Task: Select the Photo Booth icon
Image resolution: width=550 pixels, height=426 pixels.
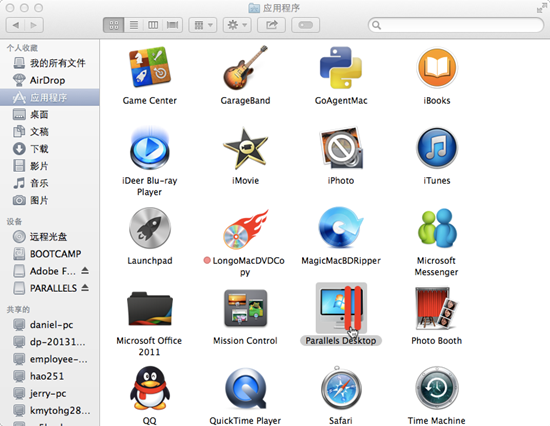Action: click(x=436, y=308)
